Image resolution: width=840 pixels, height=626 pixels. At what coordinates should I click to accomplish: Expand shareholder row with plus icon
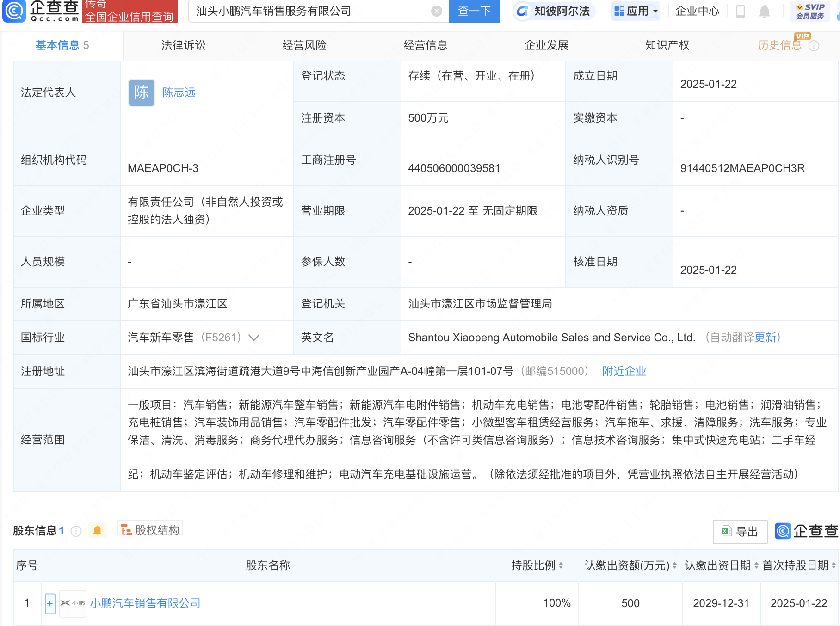50,603
